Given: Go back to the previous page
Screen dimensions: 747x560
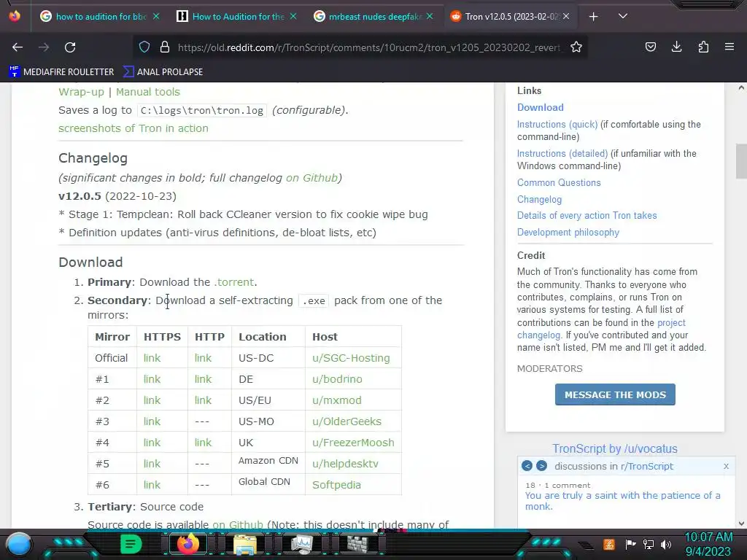Looking at the screenshot, I should pos(18,47).
